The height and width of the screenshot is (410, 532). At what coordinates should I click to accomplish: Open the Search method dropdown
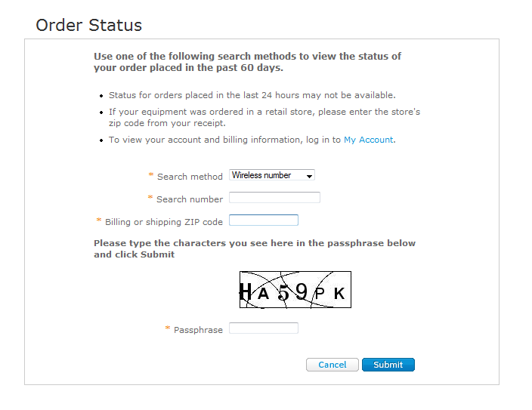click(x=272, y=175)
